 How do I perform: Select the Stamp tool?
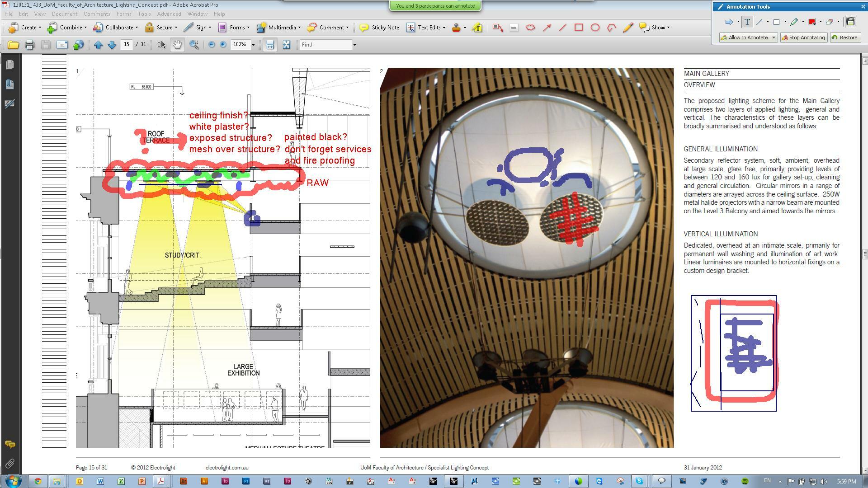(x=456, y=28)
